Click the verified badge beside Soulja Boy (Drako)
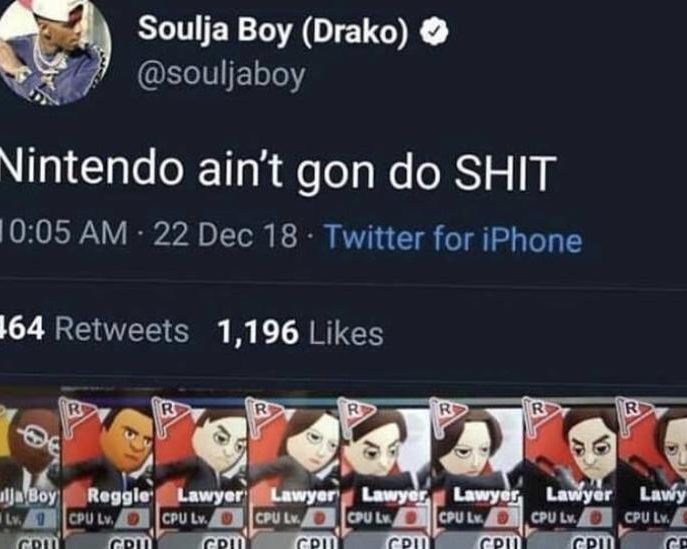 pos(434,32)
